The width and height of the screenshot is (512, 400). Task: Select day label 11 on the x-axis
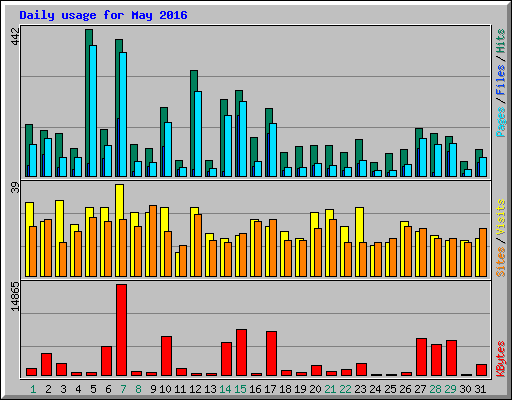point(180,389)
